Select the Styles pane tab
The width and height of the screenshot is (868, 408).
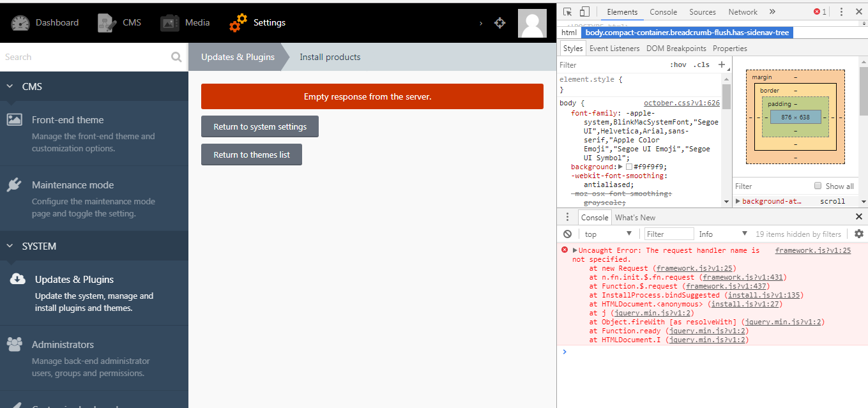click(x=573, y=49)
